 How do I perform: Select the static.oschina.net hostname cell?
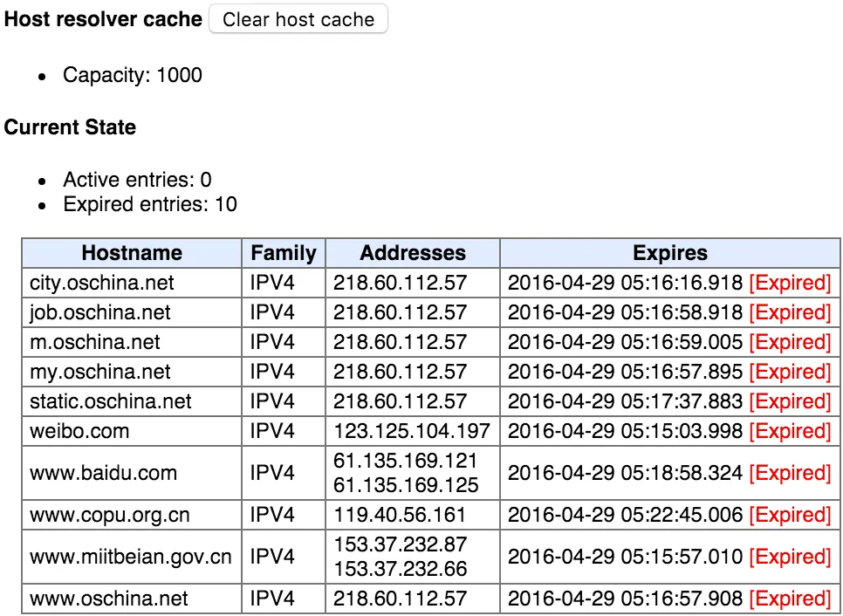pyautogui.click(x=111, y=401)
